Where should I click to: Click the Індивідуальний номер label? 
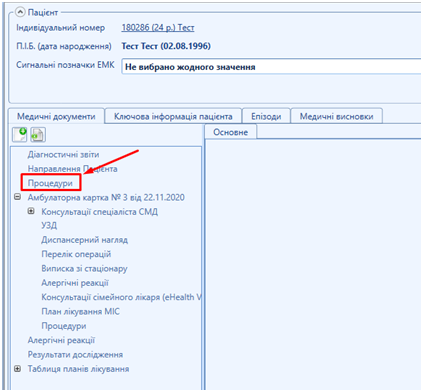[61, 28]
